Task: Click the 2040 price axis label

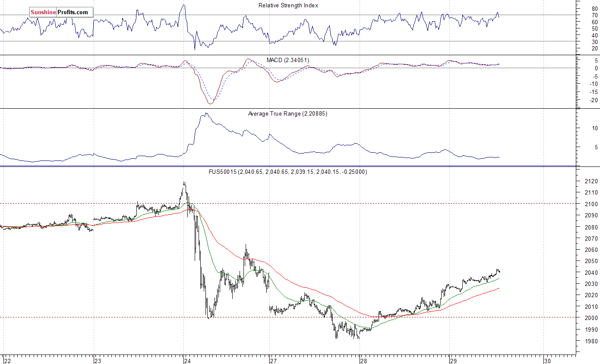Action: tap(591, 273)
